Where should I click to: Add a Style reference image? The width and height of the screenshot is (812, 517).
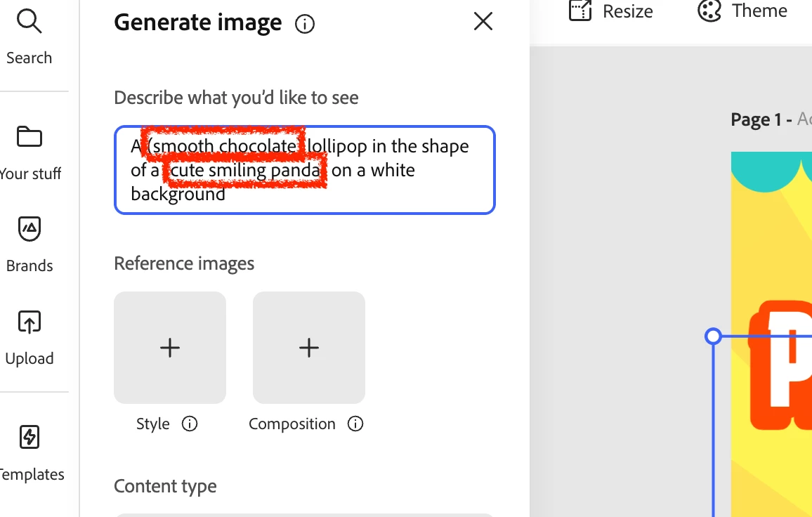click(x=170, y=348)
